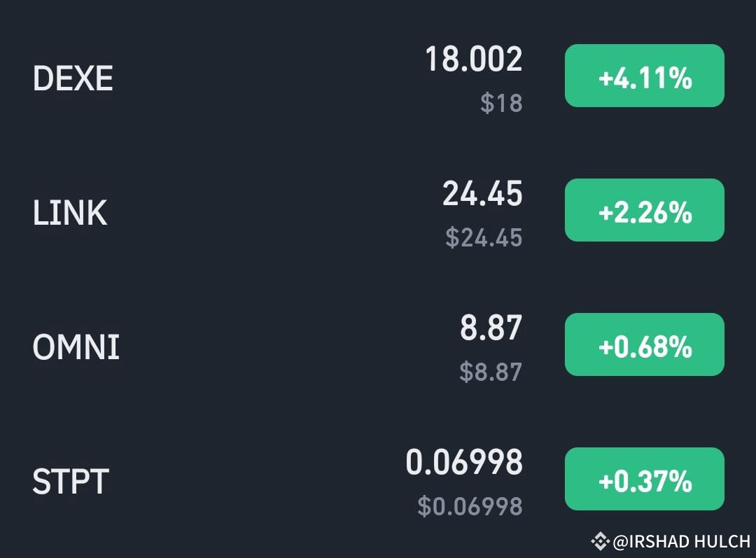Click the $0.06998 USD value under STPT
This screenshot has height=558, width=756.
[472, 505]
